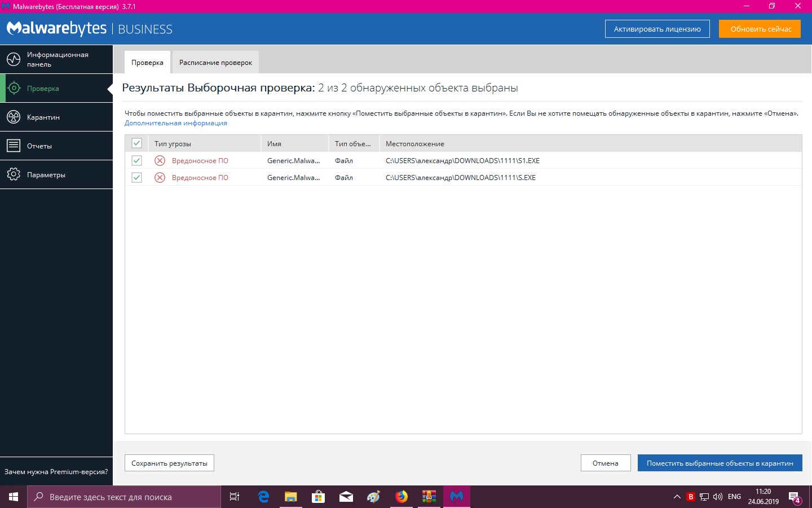Launch Microsoft Edge from the taskbar
The image size is (812, 508).
pos(263,497)
